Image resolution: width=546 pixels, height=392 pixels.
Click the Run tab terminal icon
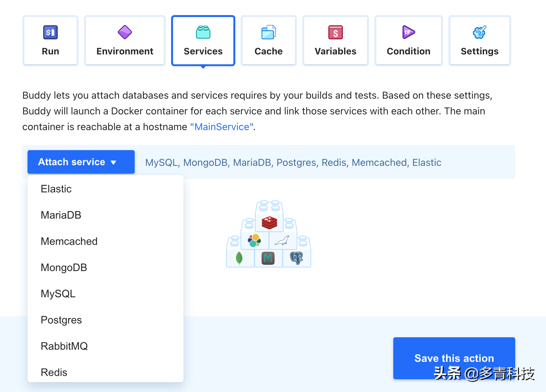point(50,32)
